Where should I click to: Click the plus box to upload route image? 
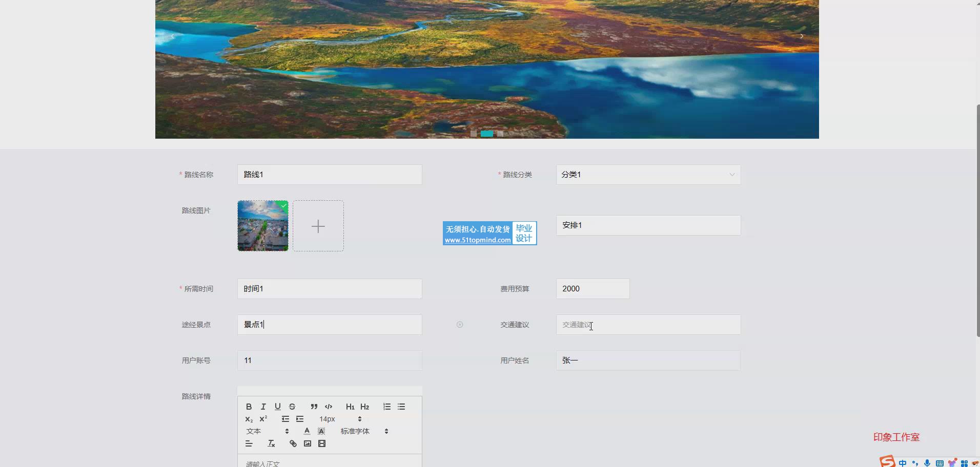(318, 226)
